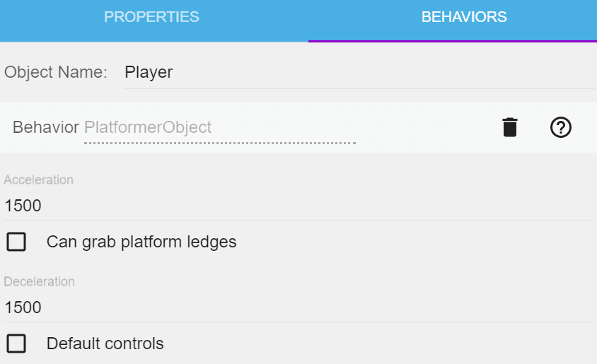Screen dimensions: 597x364
Task: Click the dotted underline beneath PlatformerObject
Action: click(x=219, y=143)
